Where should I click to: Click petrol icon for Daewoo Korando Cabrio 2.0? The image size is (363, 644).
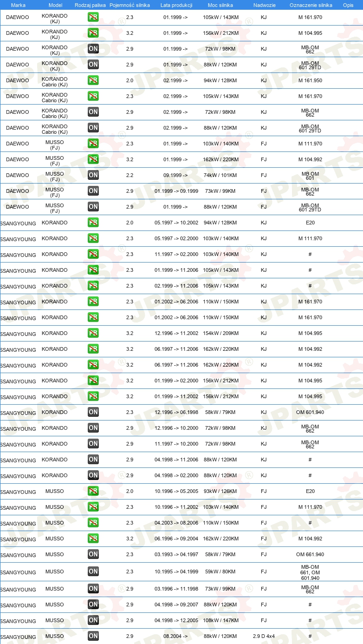point(93,80)
